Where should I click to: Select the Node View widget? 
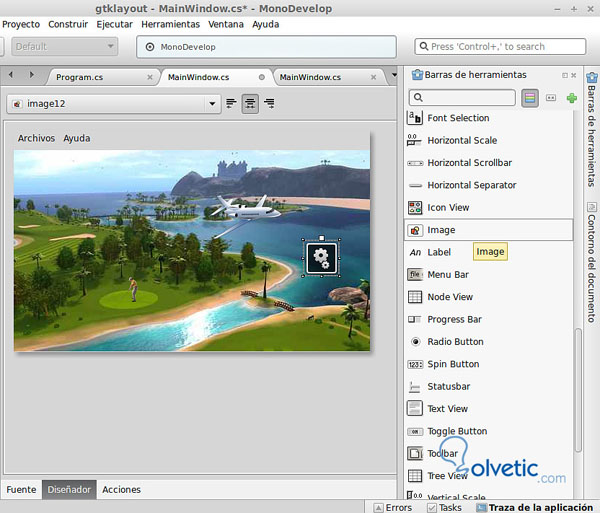point(449,297)
